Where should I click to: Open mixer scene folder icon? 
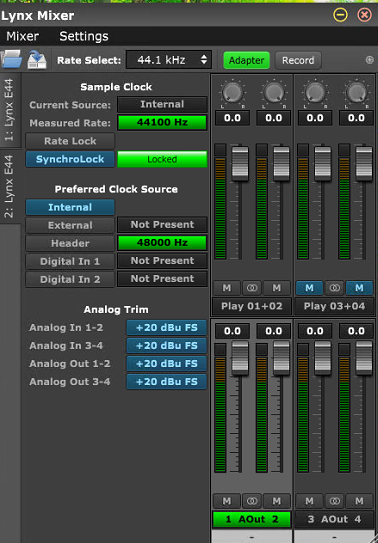pyautogui.click(x=11, y=59)
